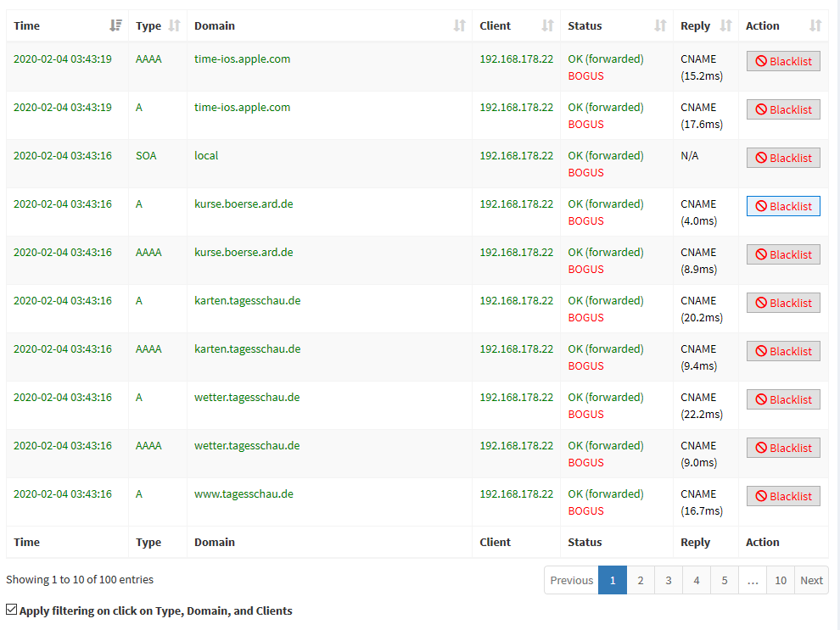Blacklist karten.tagesschau.de AAAA query
Viewport: 840px width, 630px height.
(783, 351)
